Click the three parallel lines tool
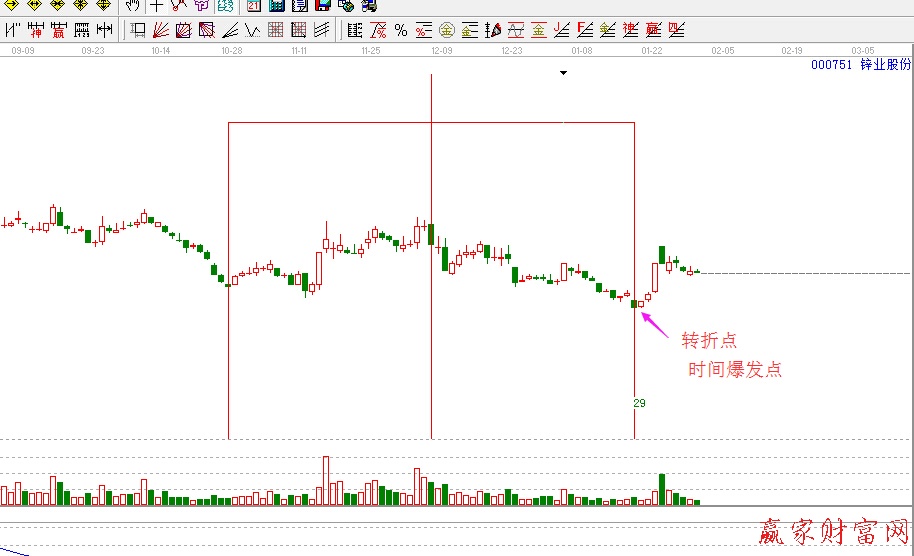The height and width of the screenshot is (556, 914). point(322,30)
